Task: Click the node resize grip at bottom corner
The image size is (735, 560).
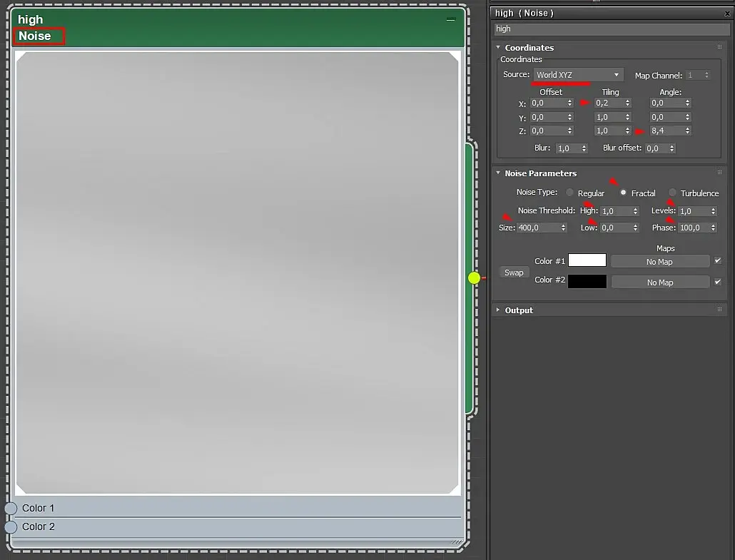Action: point(457,542)
